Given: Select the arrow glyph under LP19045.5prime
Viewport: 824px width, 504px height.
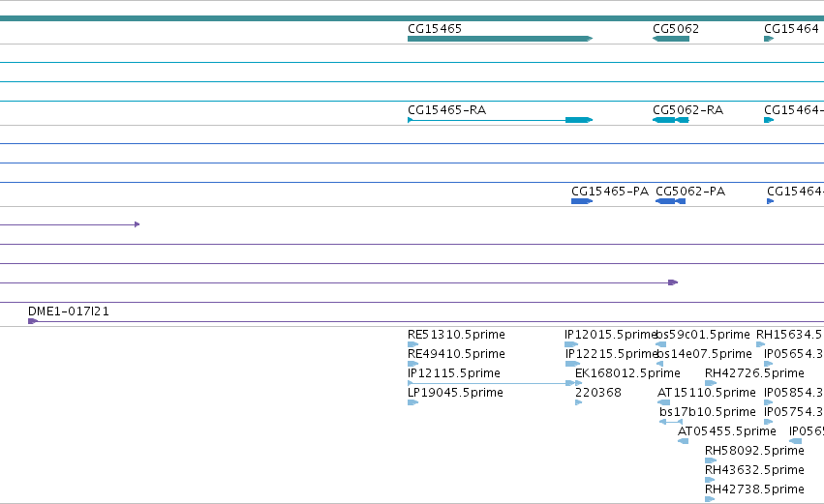Looking at the screenshot, I should 413,402.
